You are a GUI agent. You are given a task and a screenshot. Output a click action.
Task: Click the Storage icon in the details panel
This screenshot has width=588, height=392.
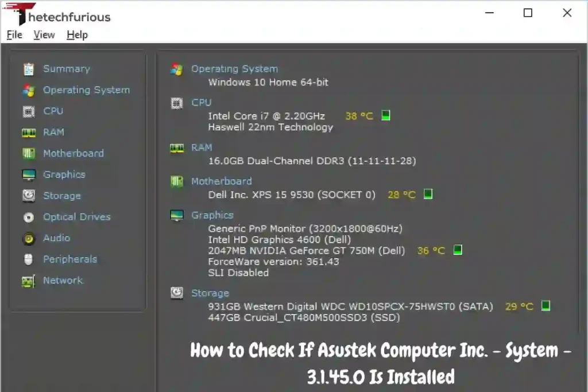tap(176, 293)
